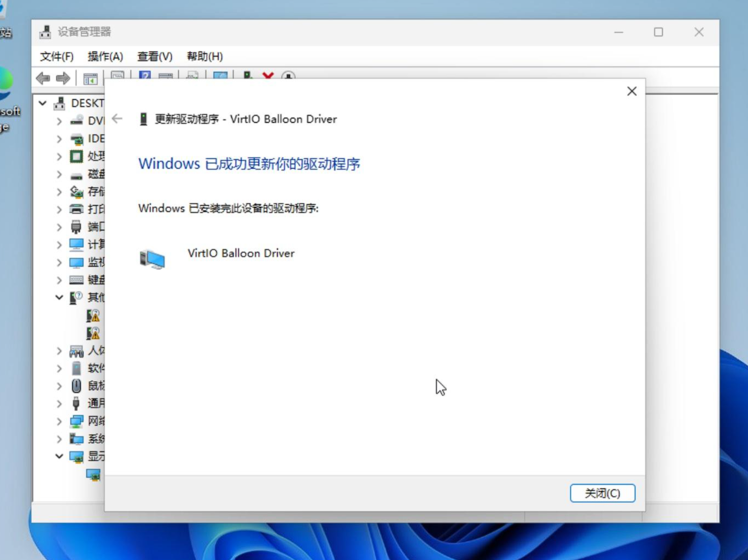The height and width of the screenshot is (560, 748).
Task: Minimize the 设备管理器 window
Action: pyautogui.click(x=619, y=32)
